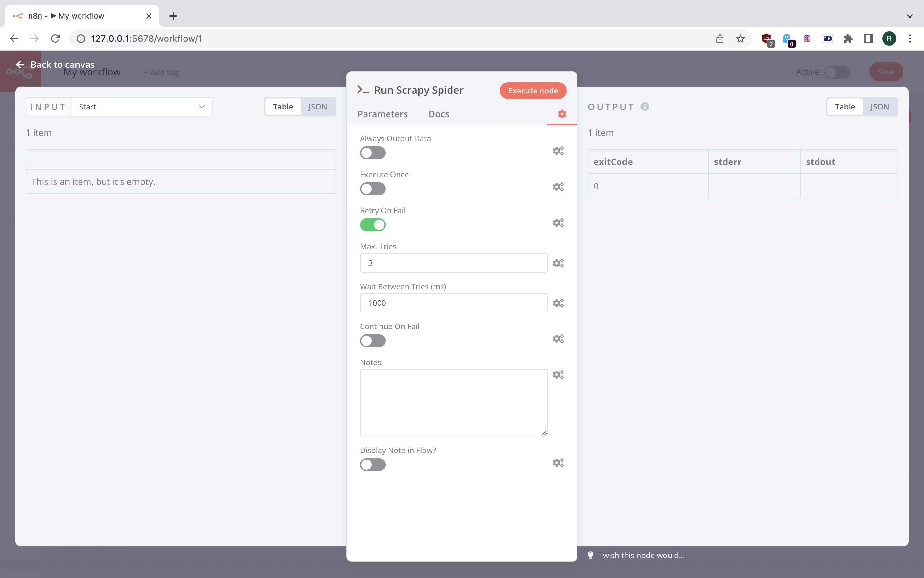Open the browser Extensions puzzle icon
The width and height of the screenshot is (924, 578).
(x=848, y=39)
